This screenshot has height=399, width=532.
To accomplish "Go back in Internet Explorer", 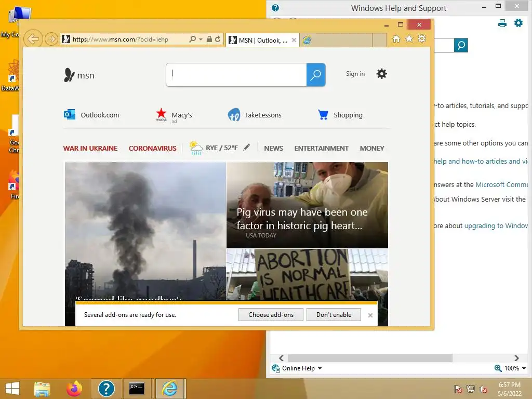I will click(x=33, y=39).
